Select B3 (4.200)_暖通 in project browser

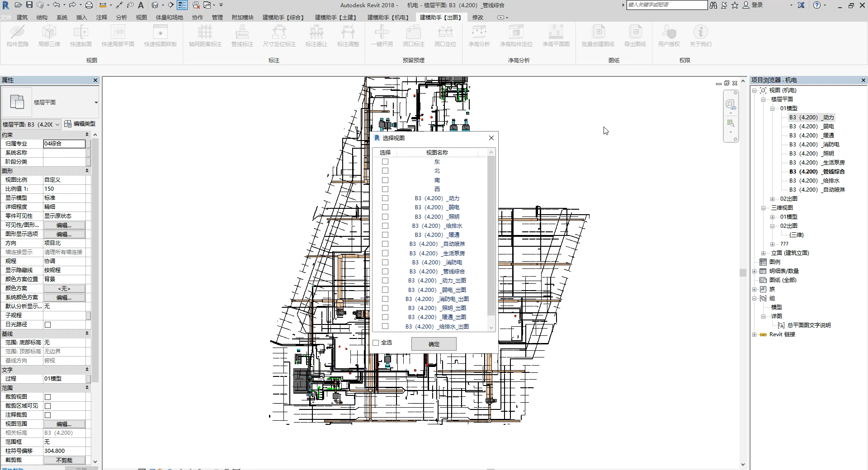point(811,136)
